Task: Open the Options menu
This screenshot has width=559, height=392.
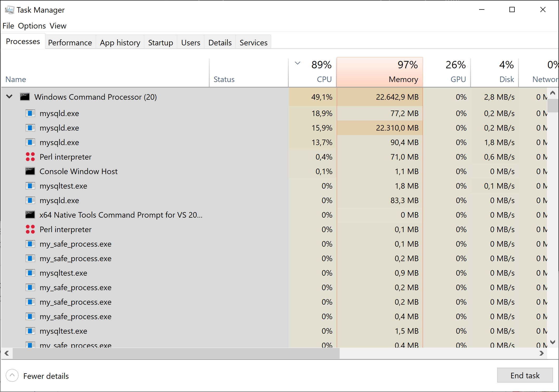Action: click(x=32, y=26)
